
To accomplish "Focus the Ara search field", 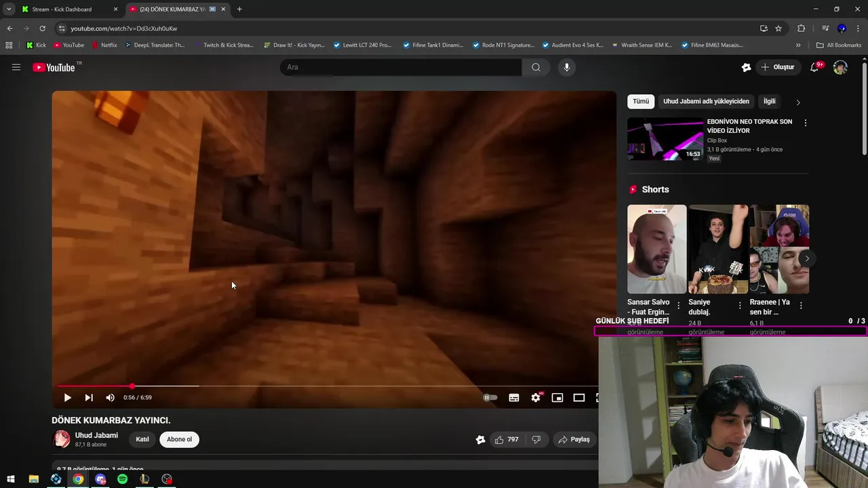I will 401,67.
